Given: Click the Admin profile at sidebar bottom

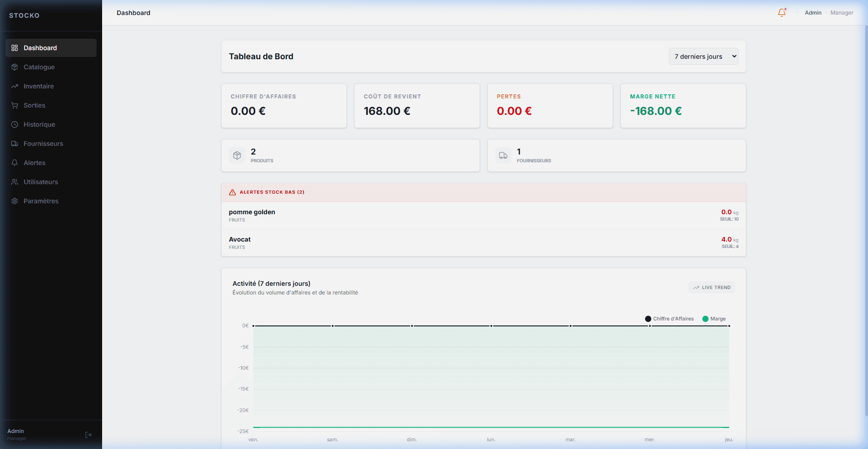Looking at the screenshot, I should [x=17, y=434].
